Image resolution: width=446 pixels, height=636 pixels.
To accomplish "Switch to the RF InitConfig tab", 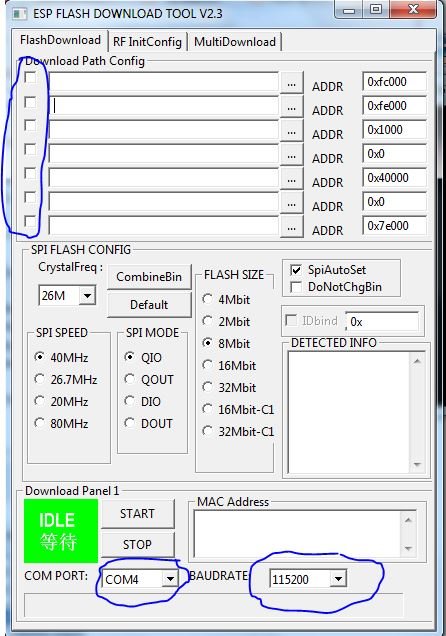I will pos(147,42).
